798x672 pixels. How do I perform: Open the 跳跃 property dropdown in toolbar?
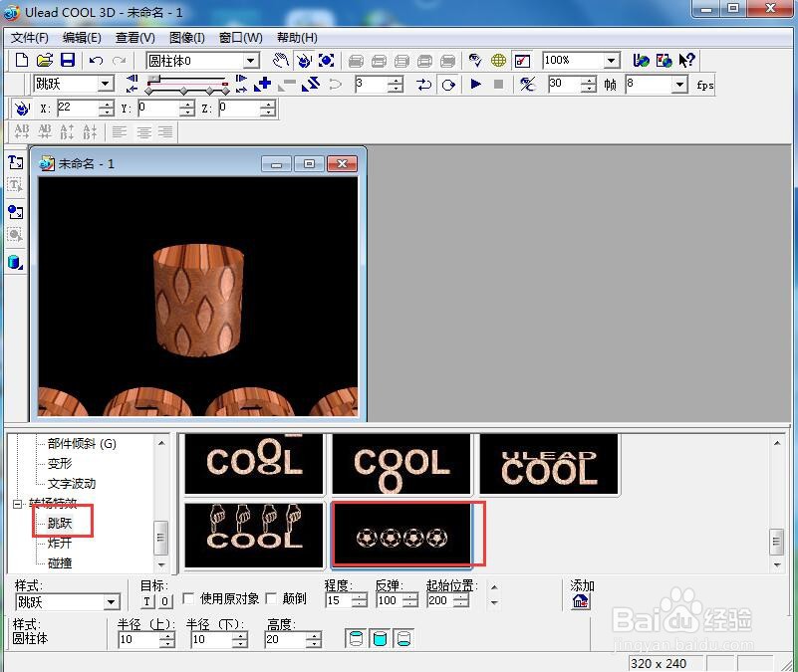click(106, 84)
